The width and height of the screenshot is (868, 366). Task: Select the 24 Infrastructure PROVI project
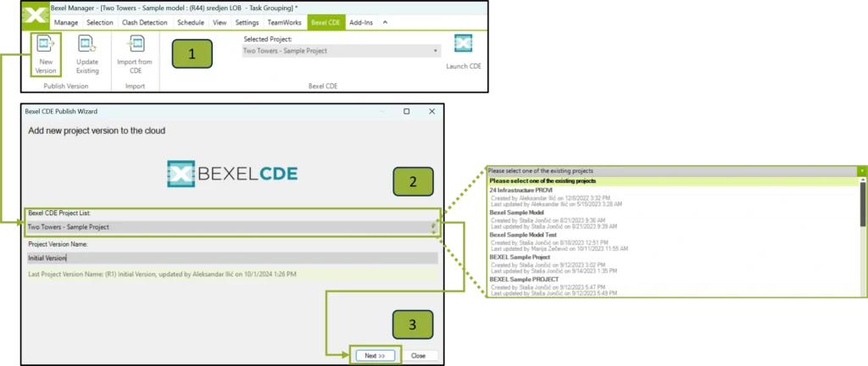click(x=672, y=197)
